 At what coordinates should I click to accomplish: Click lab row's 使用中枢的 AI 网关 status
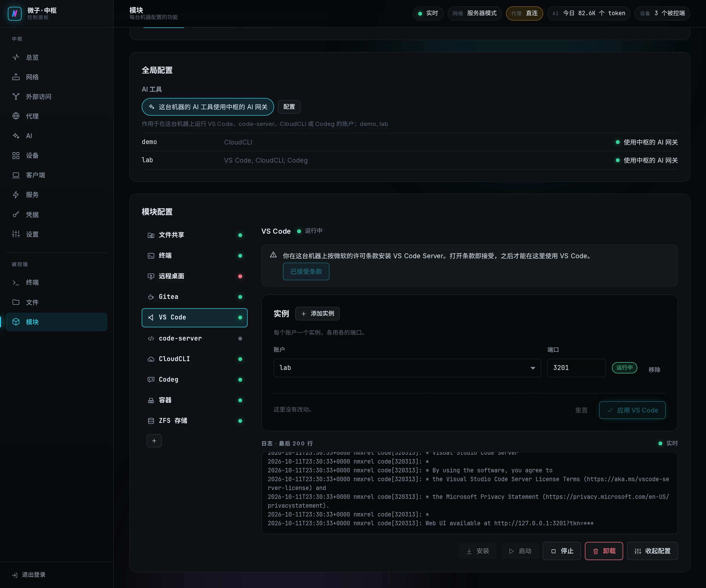(x=646, y=160)
